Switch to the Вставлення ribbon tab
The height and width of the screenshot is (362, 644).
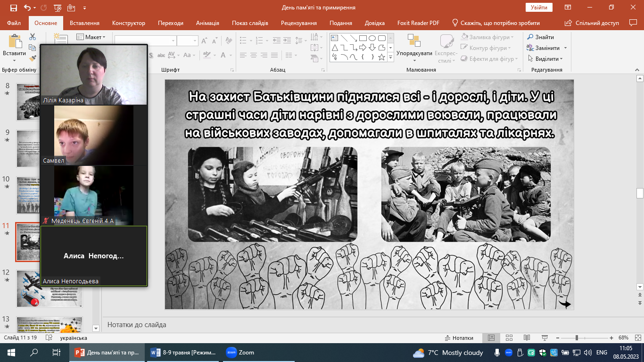tap(84, 23)
